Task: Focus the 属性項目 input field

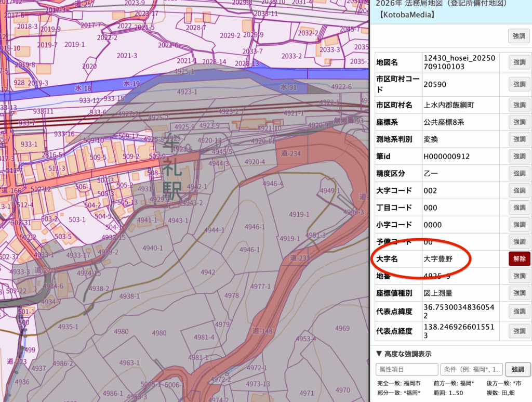Action: pos(407,369)
